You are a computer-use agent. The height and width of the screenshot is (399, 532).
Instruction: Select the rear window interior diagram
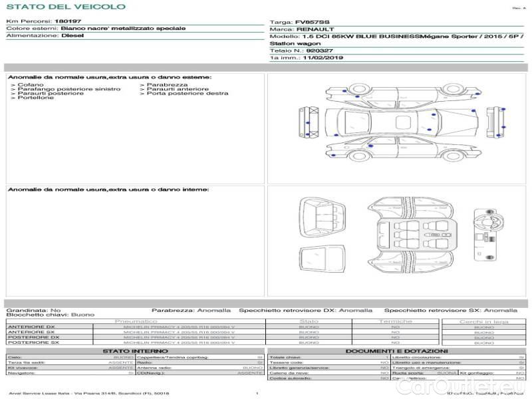[x=322, y=259]
